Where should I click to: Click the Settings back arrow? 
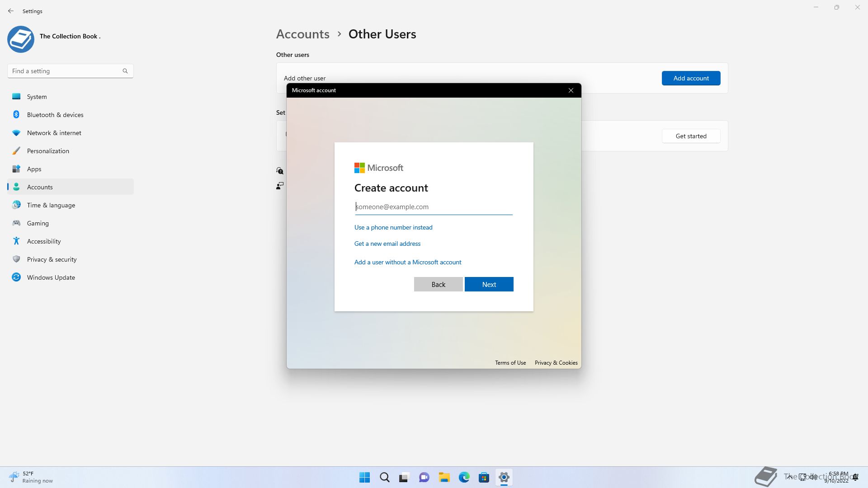[x=11, y=11]
